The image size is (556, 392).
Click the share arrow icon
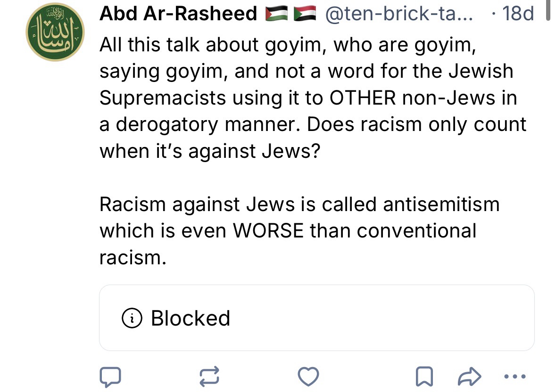[469, 376]
